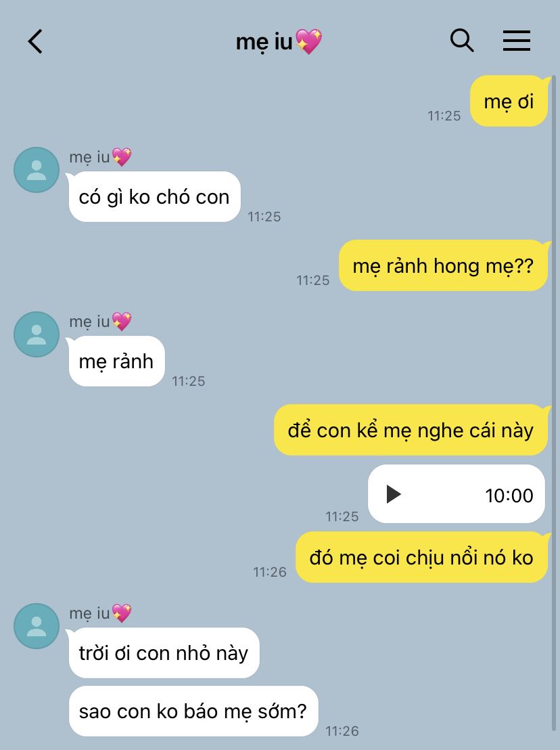Select "sao con ko báo mẹ sớm?" bubble
Image resolution: width=560 pixels, height=750 pixels.
pyautogui.click(x=193, y=711)
